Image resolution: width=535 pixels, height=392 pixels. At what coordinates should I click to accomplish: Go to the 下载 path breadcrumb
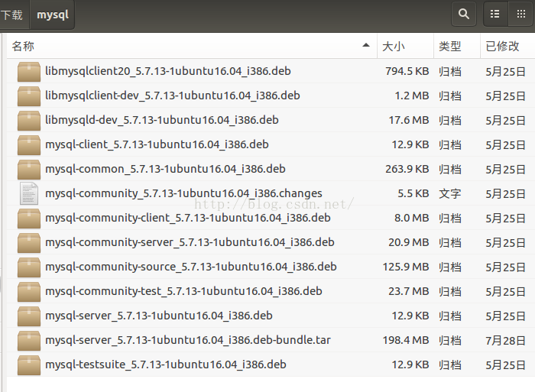click(x=11, y=15)
